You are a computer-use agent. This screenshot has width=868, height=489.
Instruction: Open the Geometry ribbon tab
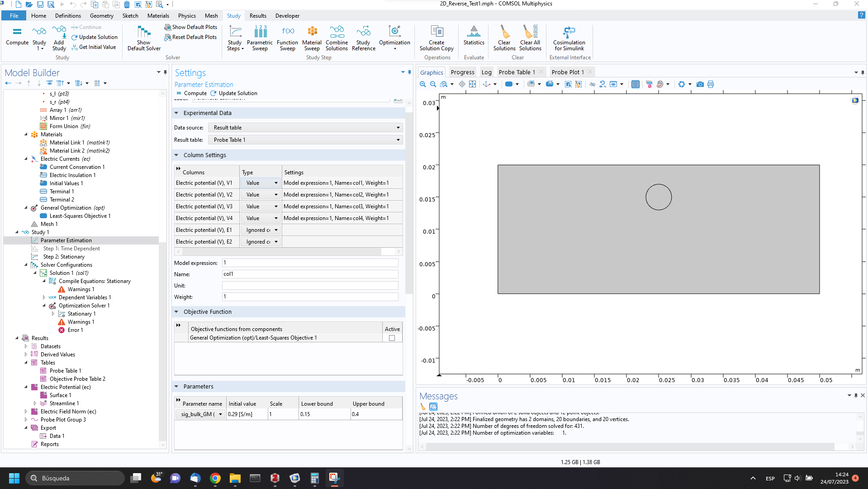[x=101, y=16]
